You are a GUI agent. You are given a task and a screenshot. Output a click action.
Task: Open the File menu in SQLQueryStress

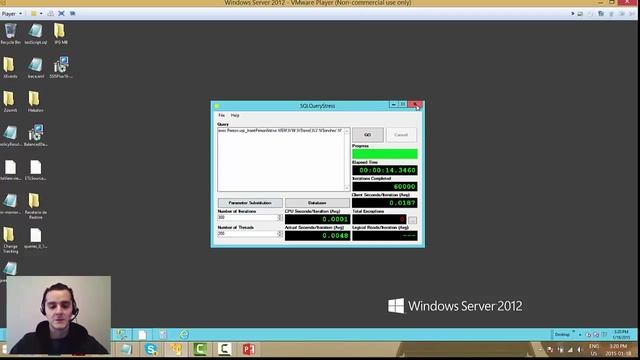pos(221,115)
